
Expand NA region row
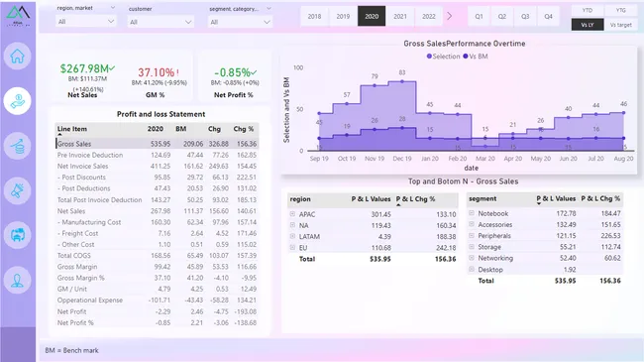tap(292, 225)
